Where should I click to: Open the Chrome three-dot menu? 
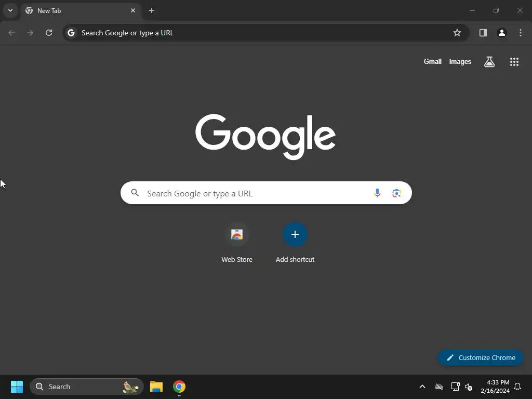[x=521, y=33]
